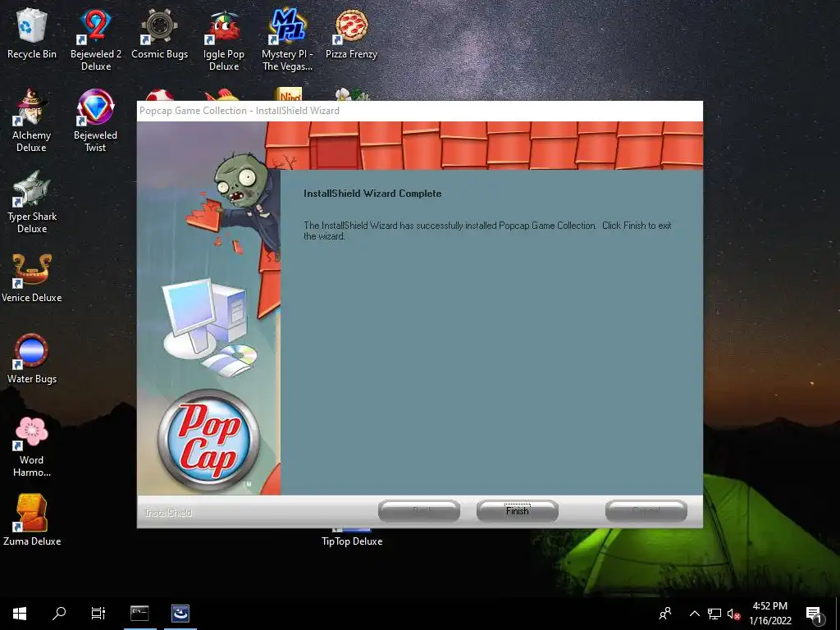
Task: Open the Windows Start menu
Action: click(x=20, y=614)
